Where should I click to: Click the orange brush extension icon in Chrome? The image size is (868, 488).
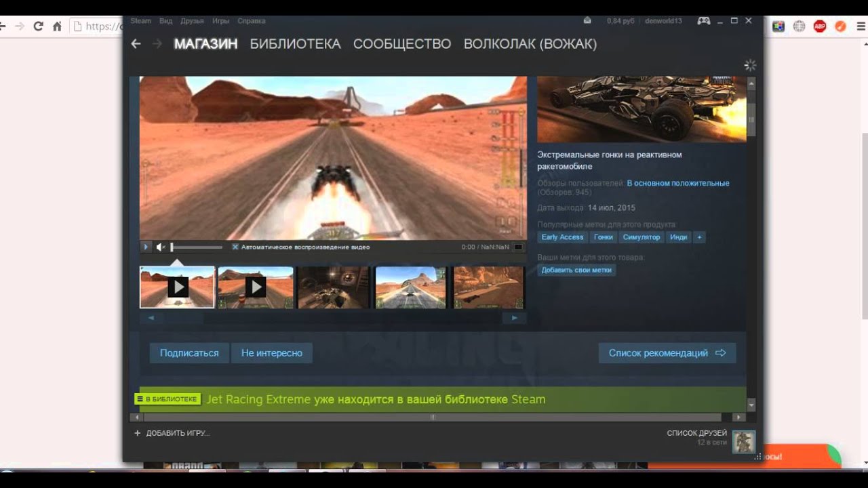tap(840, 26)
